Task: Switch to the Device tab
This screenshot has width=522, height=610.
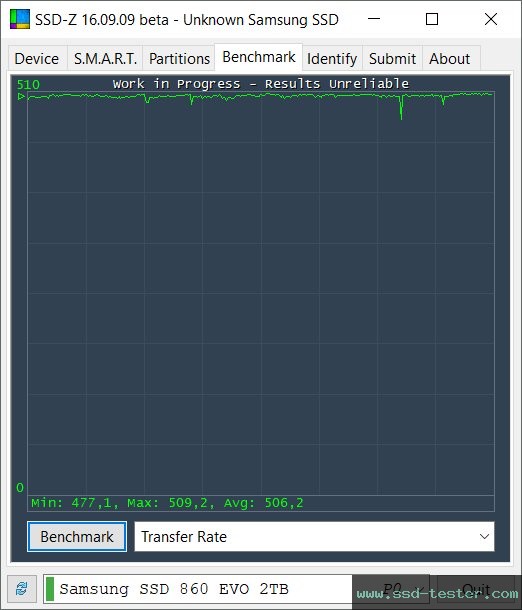Action: 37,59
